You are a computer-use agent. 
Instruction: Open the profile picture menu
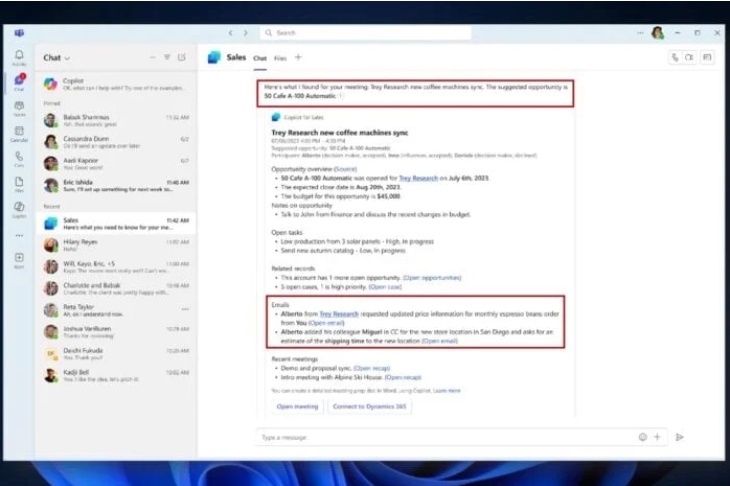[657, 33]
